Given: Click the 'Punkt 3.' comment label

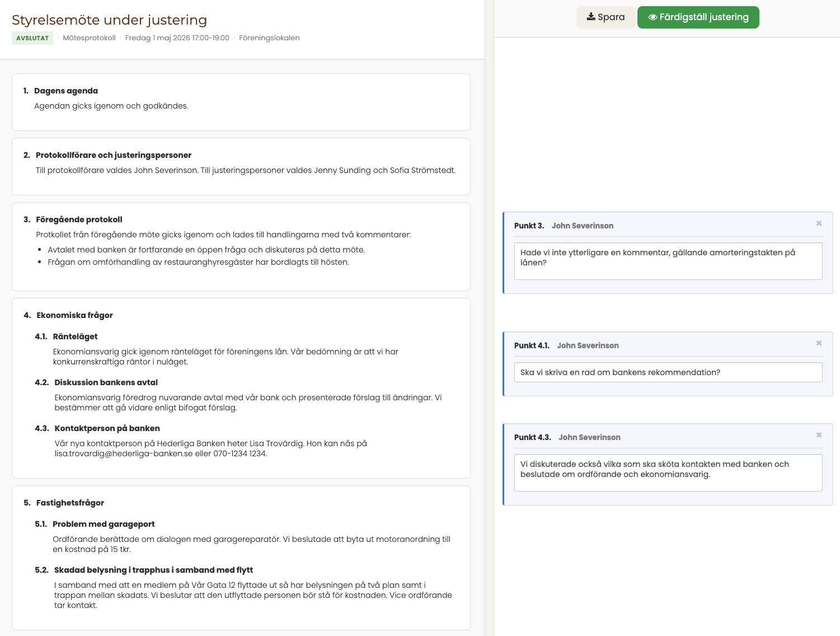Looking at the screenshot, I should click(529, 226).
